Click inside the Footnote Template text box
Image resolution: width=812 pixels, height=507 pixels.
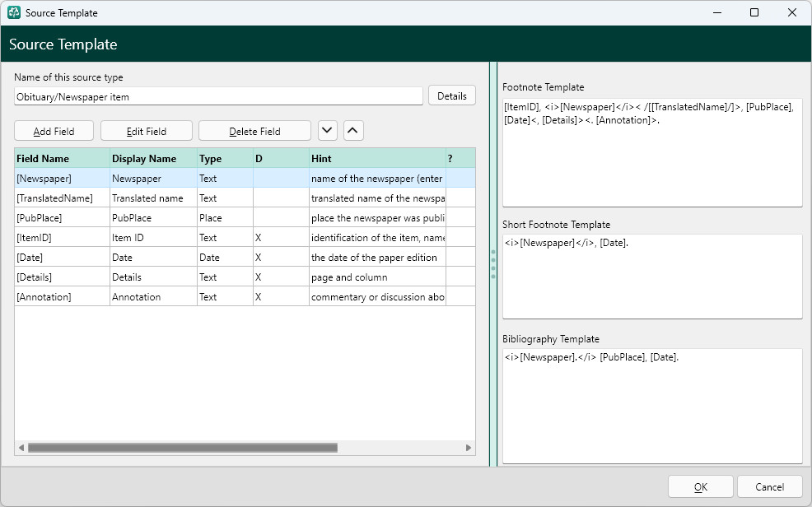[x=652, y=152]
